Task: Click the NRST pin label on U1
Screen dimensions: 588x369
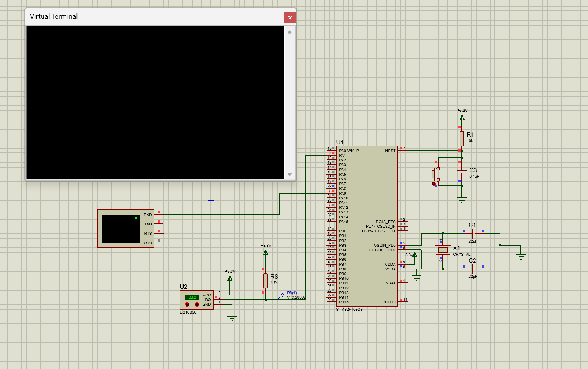Action: tap(390, 151)
